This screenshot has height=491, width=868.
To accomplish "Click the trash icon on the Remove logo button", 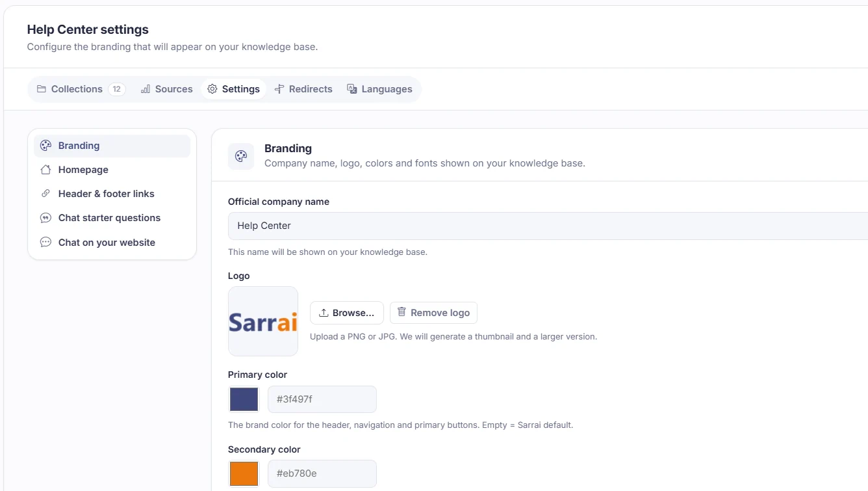I will pyautogui.click(x=402, y=312).
